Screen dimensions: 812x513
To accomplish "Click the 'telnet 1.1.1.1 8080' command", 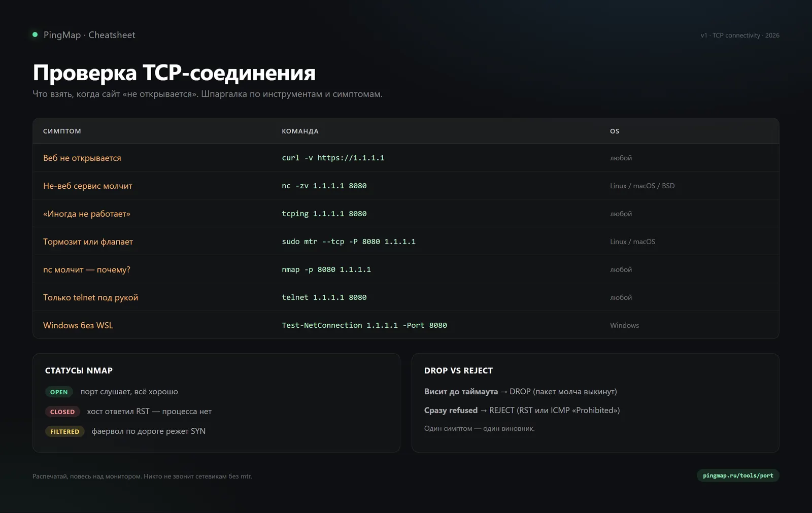I will click(324, 297).
